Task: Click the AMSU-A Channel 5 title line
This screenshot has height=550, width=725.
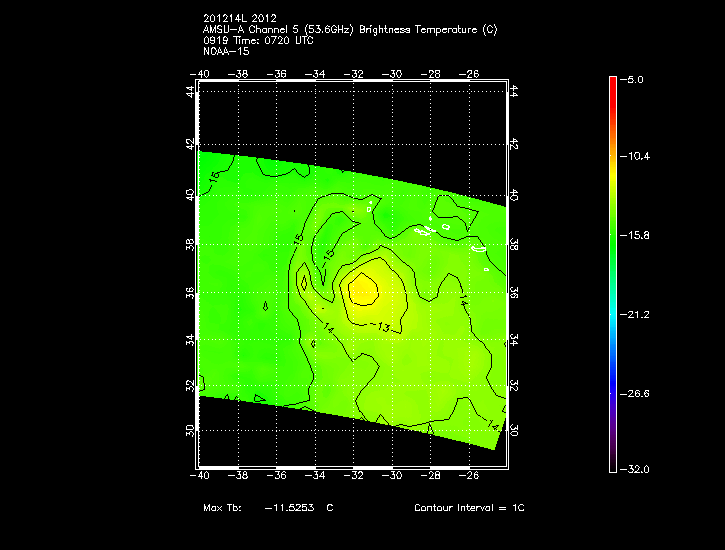Action: 349,30
